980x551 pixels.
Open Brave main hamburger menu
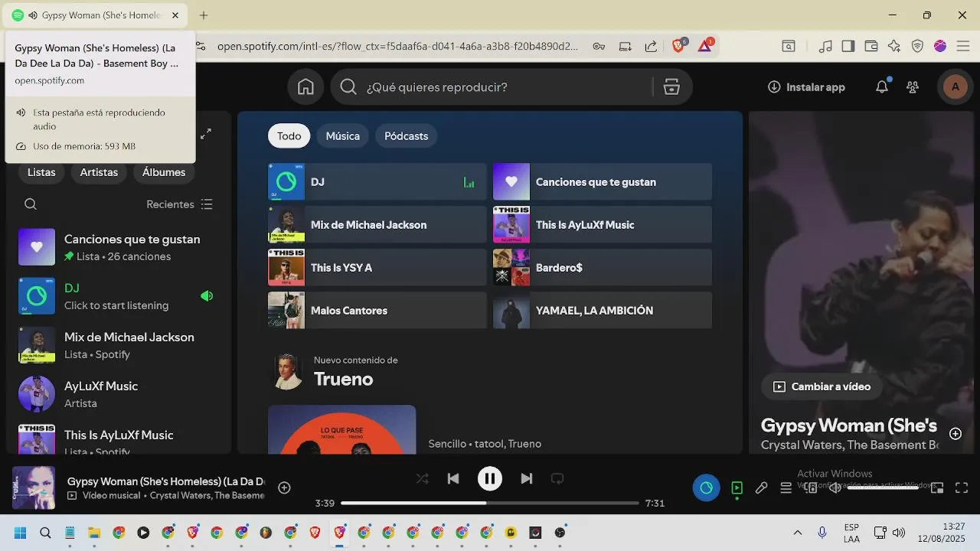coord(963,46)
